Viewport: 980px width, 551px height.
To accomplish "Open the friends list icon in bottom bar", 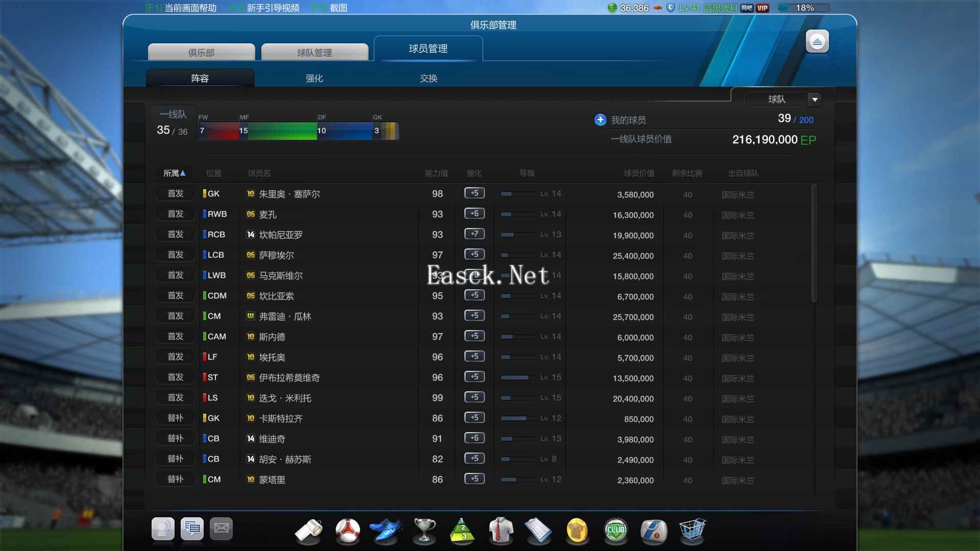I will 163,529.
